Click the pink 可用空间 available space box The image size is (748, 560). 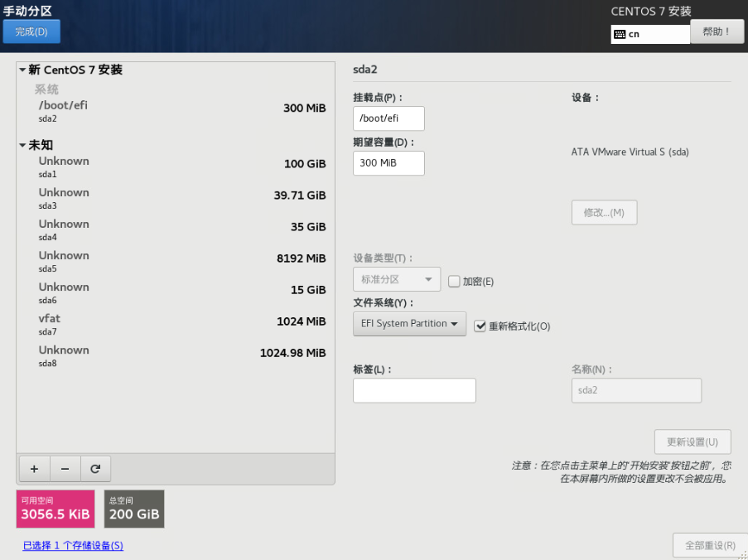pos(55,509)
